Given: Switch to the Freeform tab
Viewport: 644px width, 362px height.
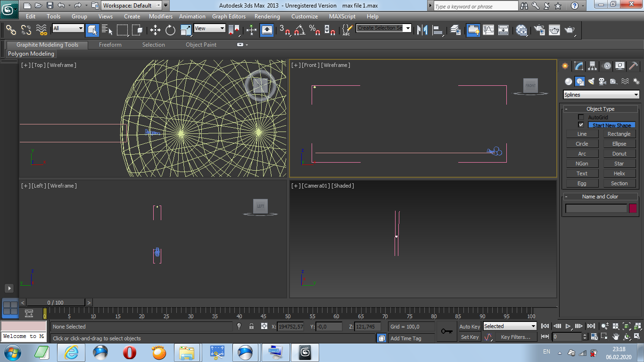Looking at the screenshot, I should 110,45.
